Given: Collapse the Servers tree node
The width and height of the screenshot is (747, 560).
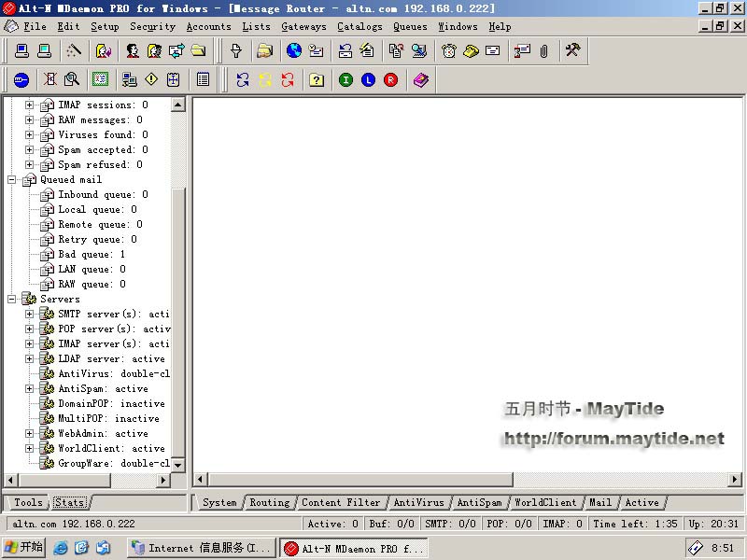Looking at the screenshot, I should click(12, 299).
